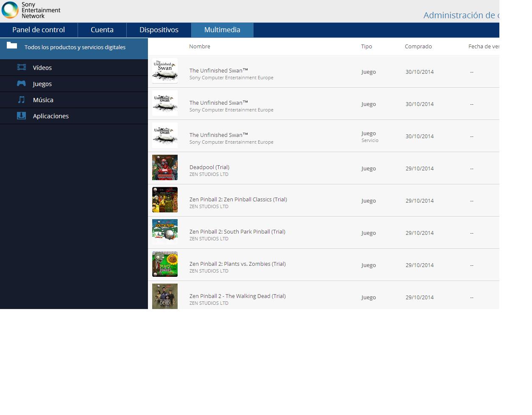The image size is (532, 415).
Task: Click 29/10/2014 date in South Park row
Action: point(420,233)
